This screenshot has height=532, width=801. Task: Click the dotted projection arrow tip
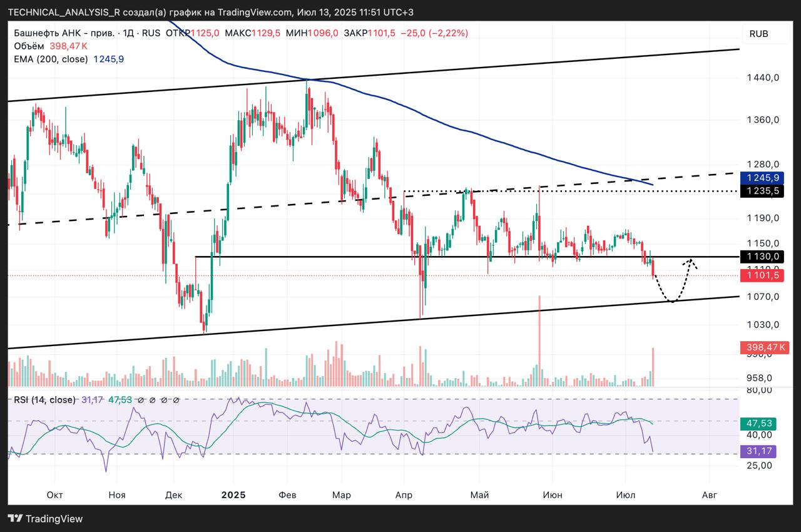click(691, 259)
